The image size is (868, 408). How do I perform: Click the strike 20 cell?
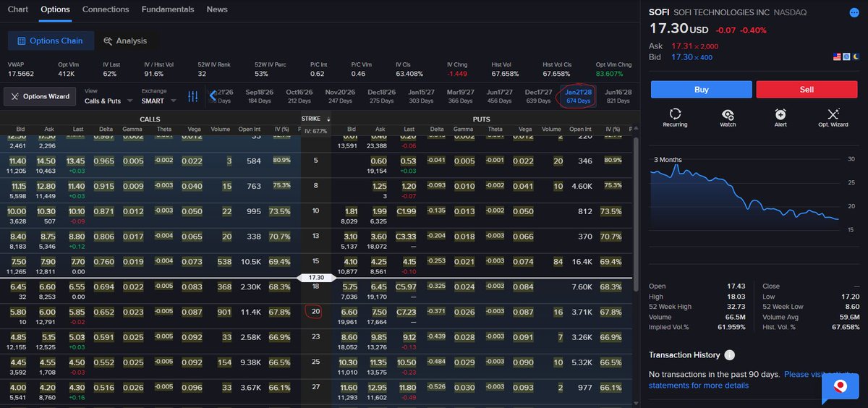pos(315,312)
